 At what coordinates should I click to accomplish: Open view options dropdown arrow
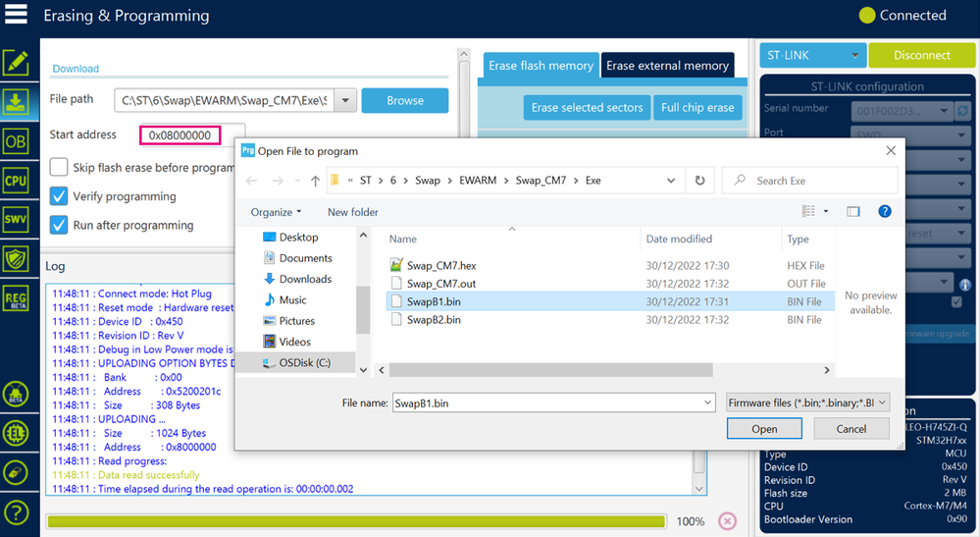coord(826,211)
